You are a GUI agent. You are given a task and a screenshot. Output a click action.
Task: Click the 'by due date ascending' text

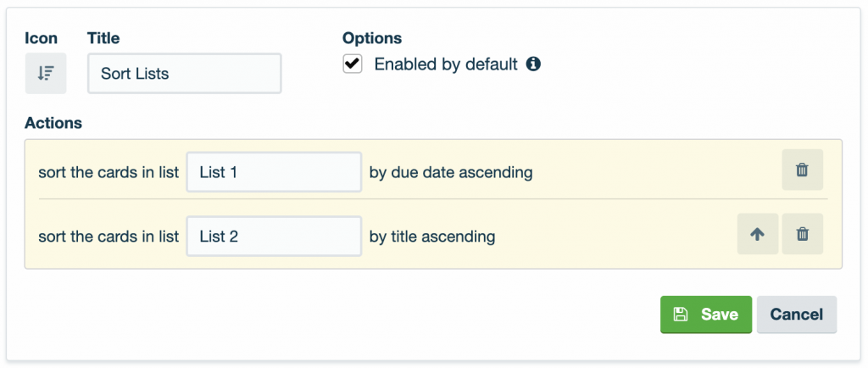click(x=451, y=173)
